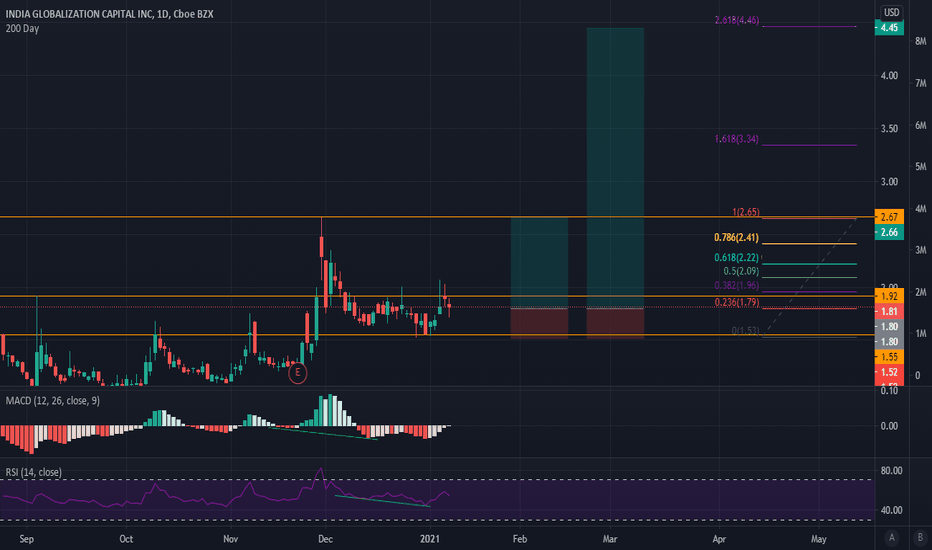Image resolution: width=932 pixels, height=550 pixels.
Task: Click the 1.55 orange price label
Action: click(x=889, y=357)
